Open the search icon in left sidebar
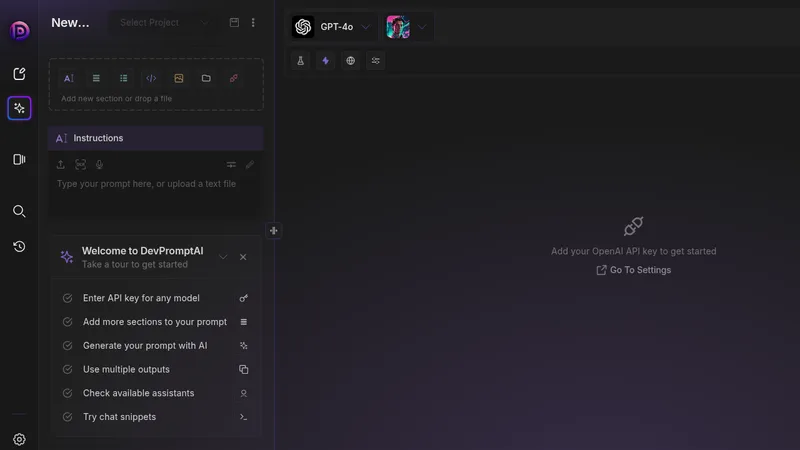 pyautogui.click(x=19, y=211)
